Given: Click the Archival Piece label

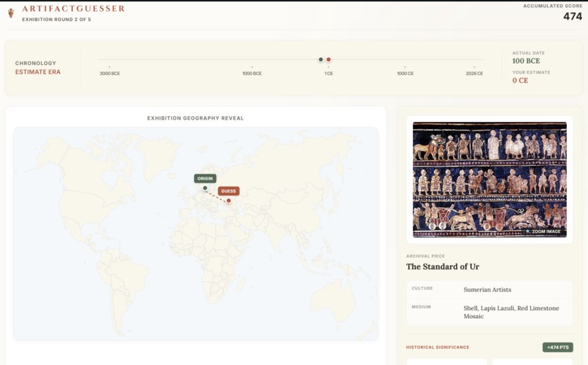Looking at the screenshot, I should click(x=425, y=255).
